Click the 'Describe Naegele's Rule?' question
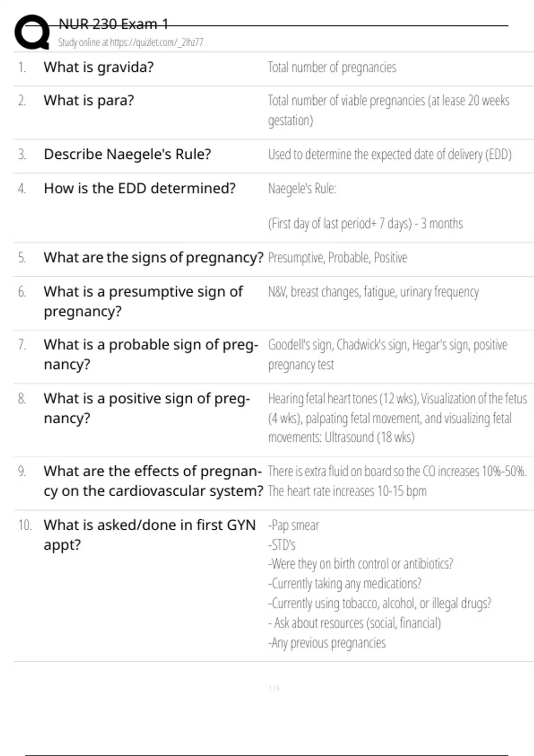This screenshot has width=534, height=756. pyautogui.click(x=127, y=154)
